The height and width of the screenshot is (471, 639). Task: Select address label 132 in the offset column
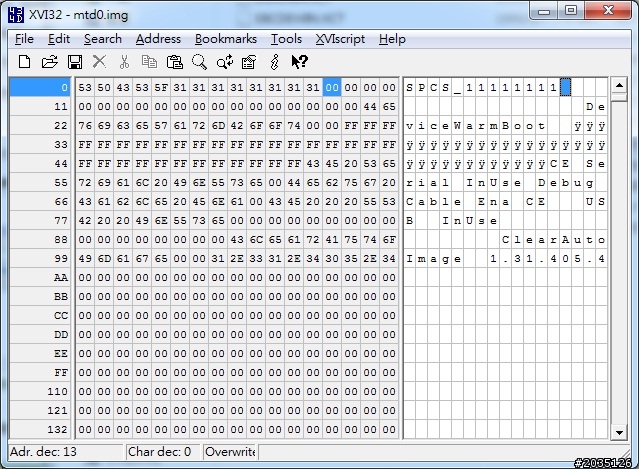click(x=40, y=429)
